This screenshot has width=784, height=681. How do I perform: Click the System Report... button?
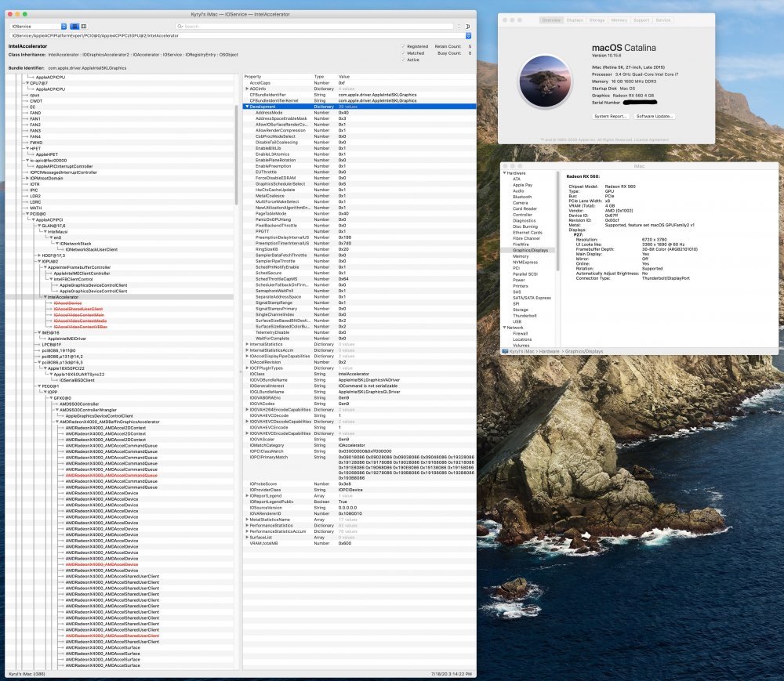[611, 116]
